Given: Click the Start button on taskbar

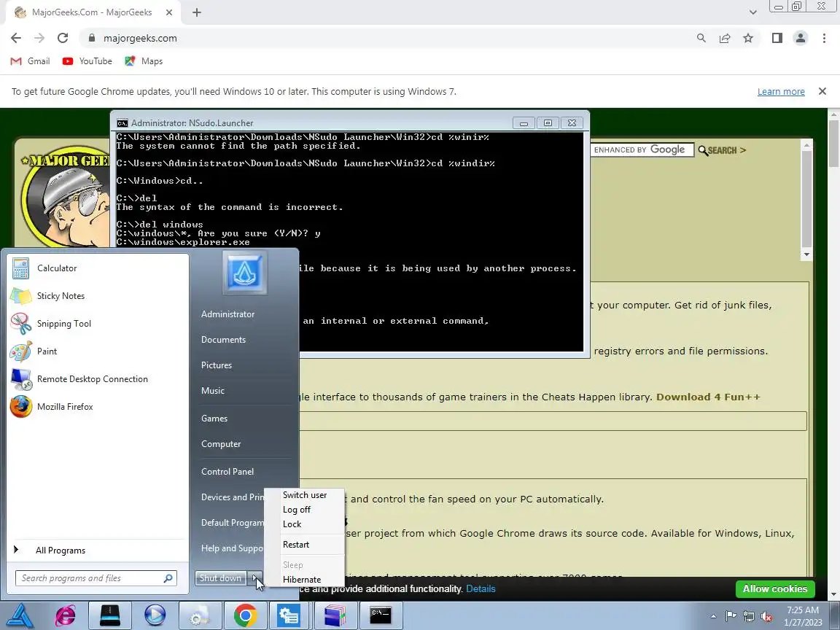Looking at the screenshot, I should click(19, 615).
